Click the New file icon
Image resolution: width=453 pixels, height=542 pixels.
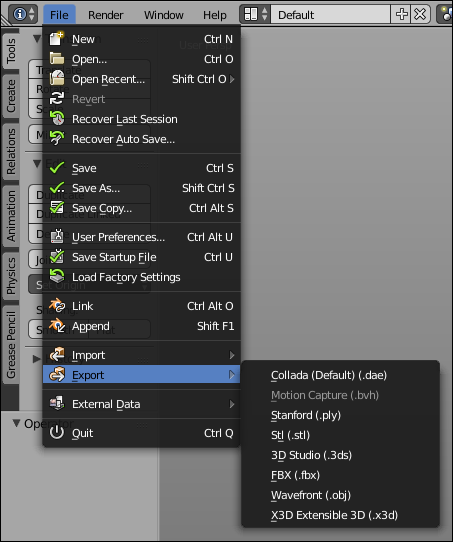[56, 39]
